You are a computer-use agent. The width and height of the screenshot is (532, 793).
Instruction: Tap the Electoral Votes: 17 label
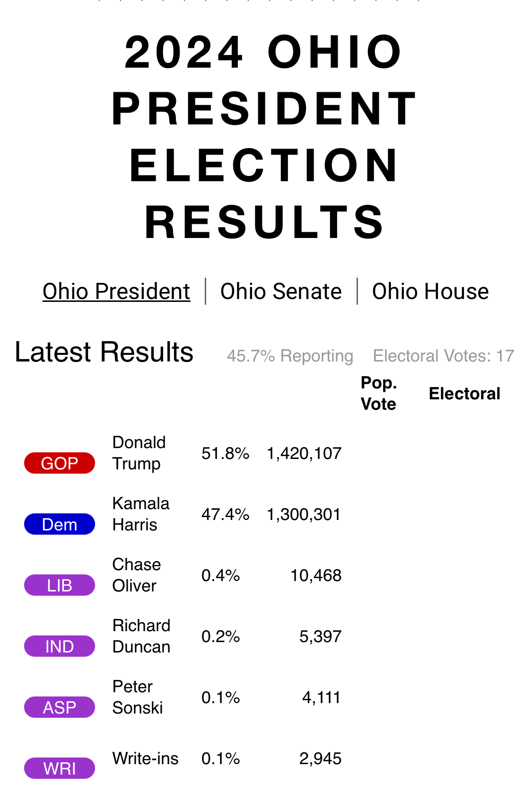click(x=443, y=356)
